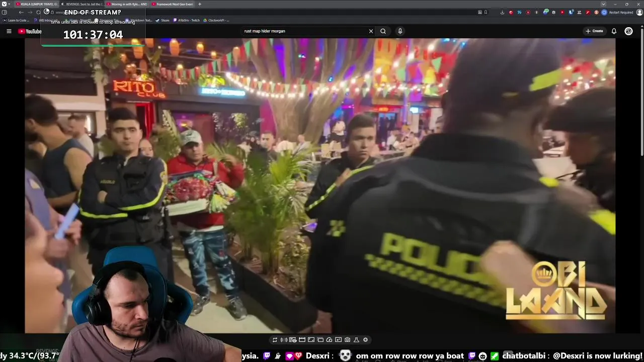Viewport: 644px width, 362px height.
Task: Open playback speed gauge icon
Action: click(x=329, y=340)
